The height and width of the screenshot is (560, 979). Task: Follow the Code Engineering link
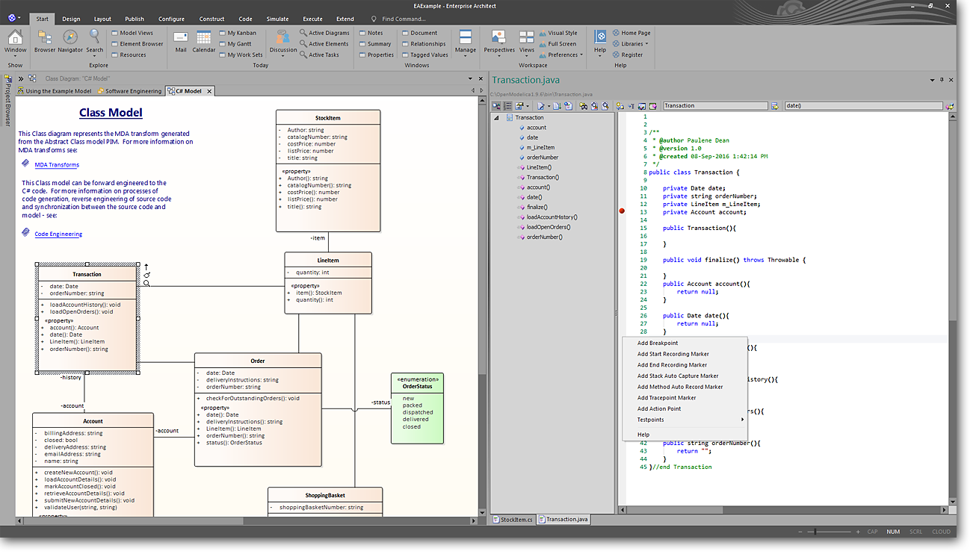tap(58, 234)
